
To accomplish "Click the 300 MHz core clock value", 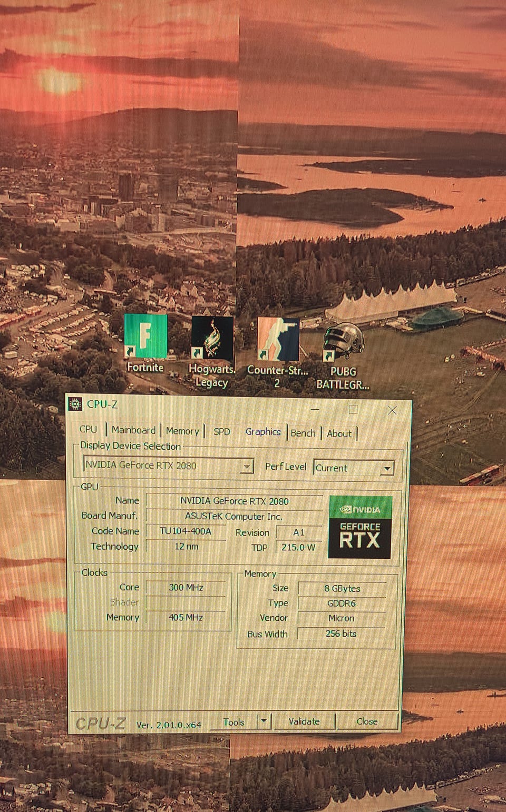I will tap(186, 587).
